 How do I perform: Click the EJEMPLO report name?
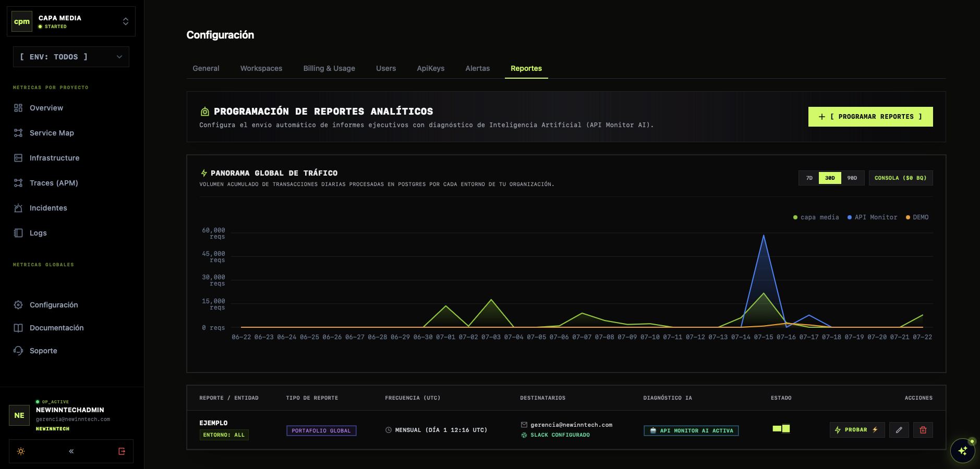point(213,423)
